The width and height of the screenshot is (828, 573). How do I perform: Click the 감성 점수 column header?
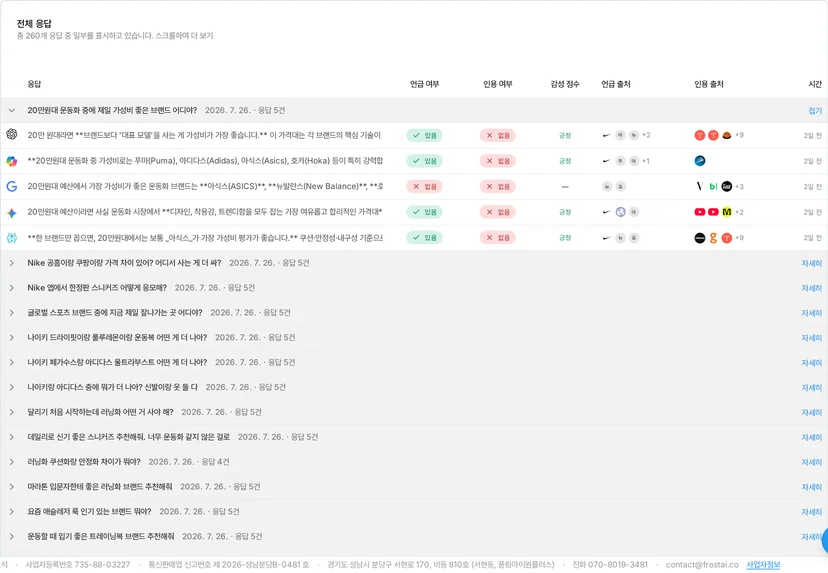565,84
